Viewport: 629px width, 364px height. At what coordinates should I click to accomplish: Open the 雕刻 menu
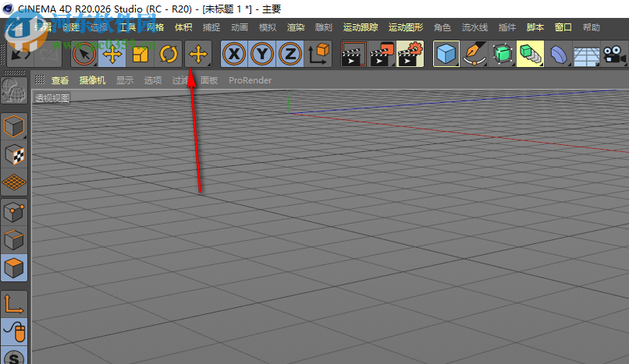point(324,27)
